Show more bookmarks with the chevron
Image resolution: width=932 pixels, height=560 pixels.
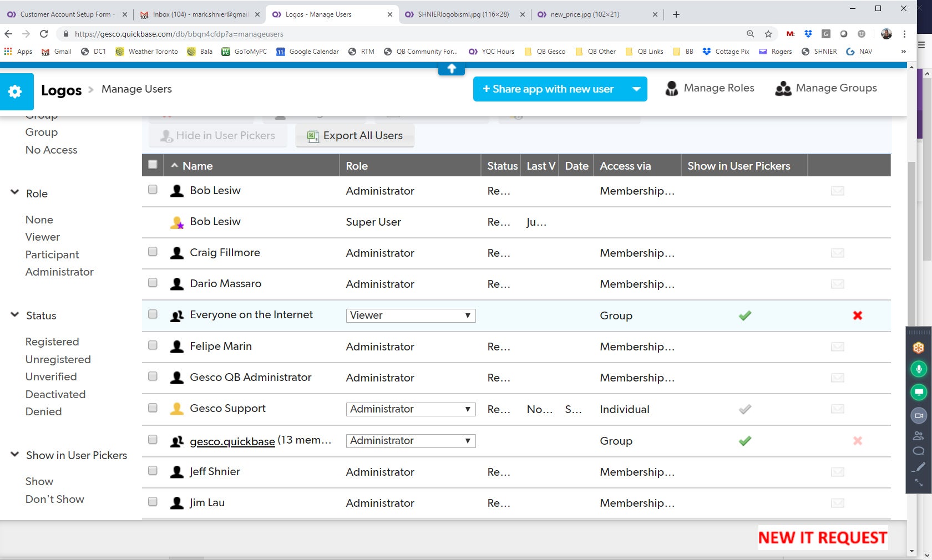(x=903, y=52)
